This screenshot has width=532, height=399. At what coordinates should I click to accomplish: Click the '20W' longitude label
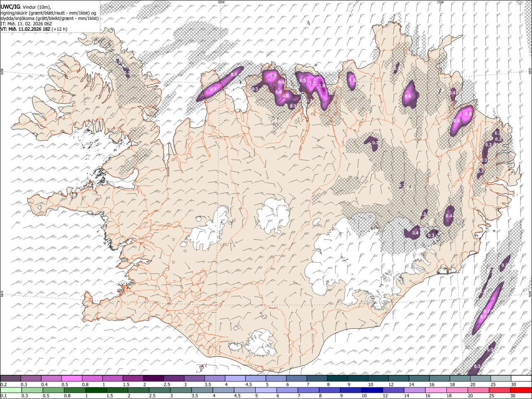pyautogui.click(x=221, y=2)
